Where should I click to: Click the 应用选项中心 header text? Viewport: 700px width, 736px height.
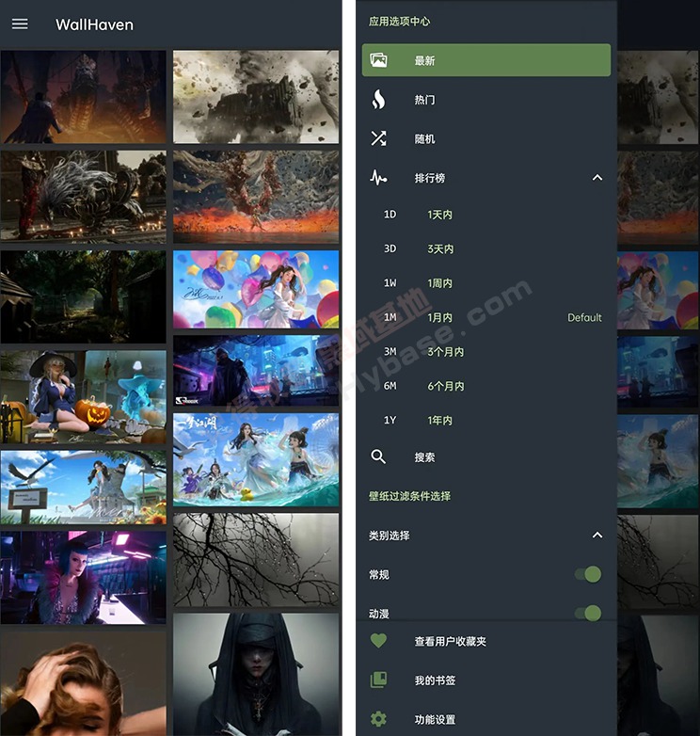(399, 21)
